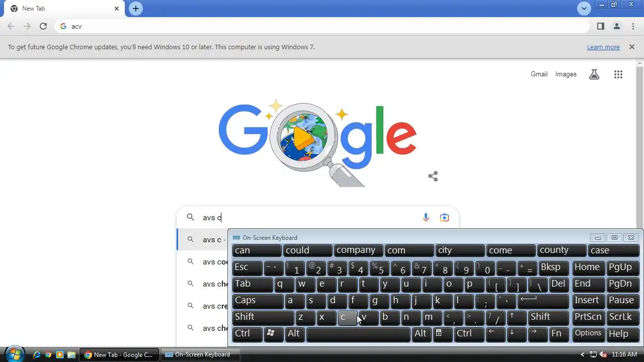Share the Google Doodle

pos(433,176)
